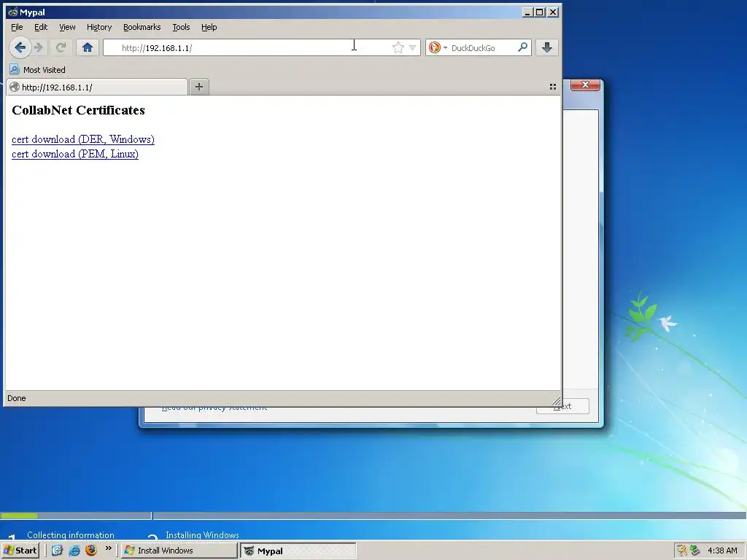
Task: Download the PEM Linux certificate link
Action: pyautogui.click(x=75, y=155)
